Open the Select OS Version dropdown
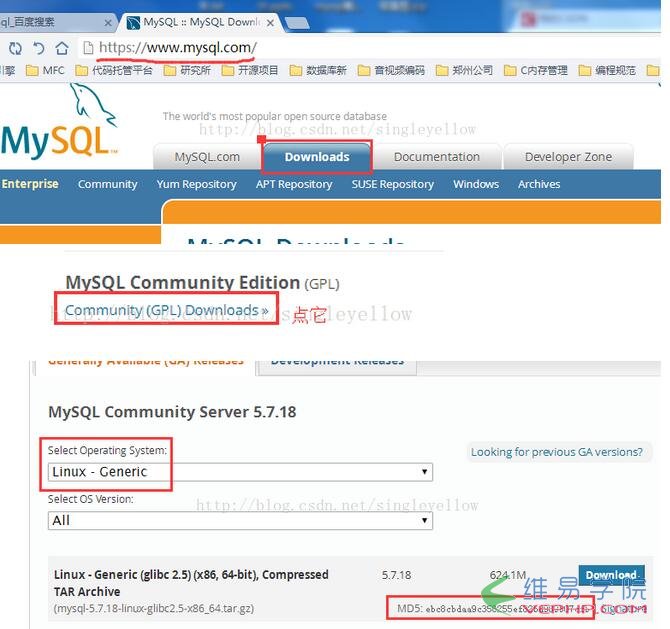This screenshot has width=670, height=629. tap(240, 520)
